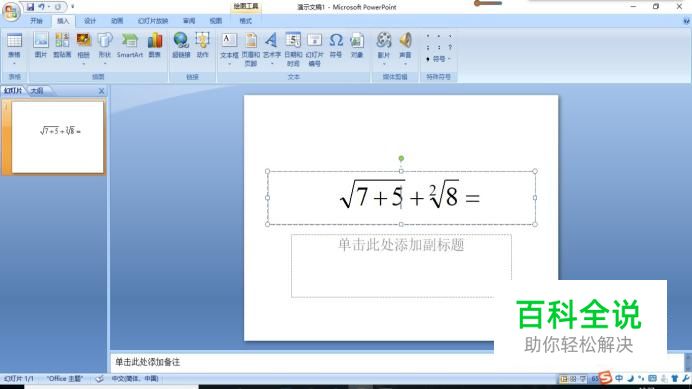Toggle Sogou Chinese/English punctuation
Screen dimensions: 692x389
pos(641,378)
